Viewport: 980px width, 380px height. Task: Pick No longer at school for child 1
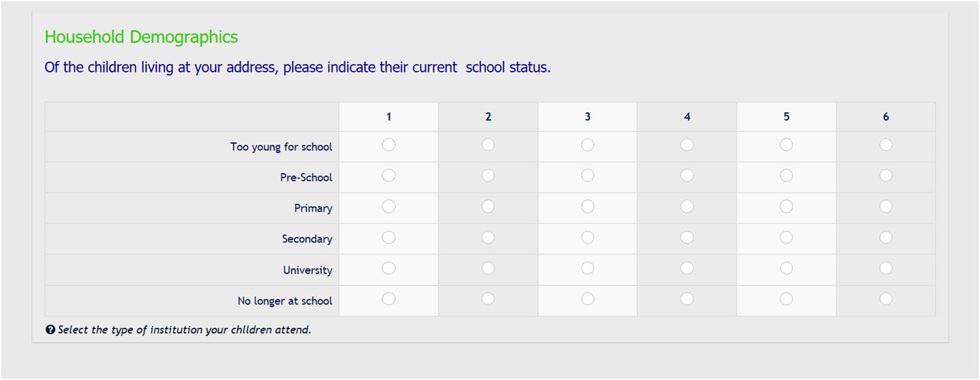click(388, 298)
